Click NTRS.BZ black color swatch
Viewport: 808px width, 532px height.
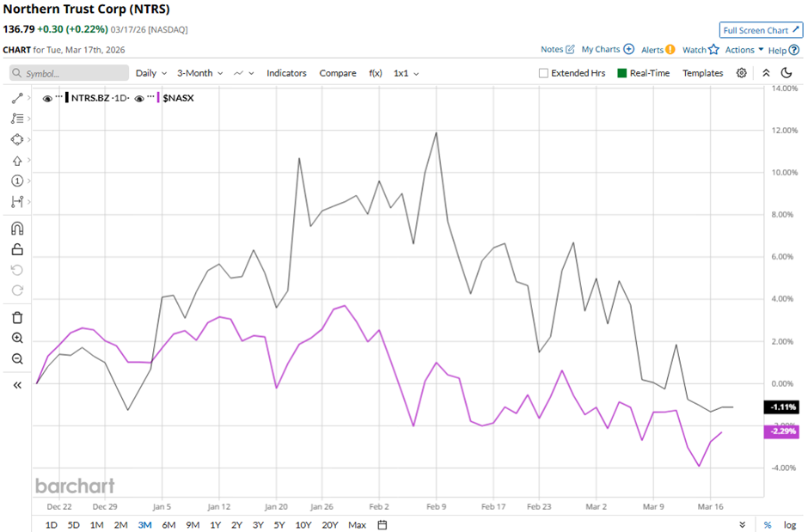pyautogui.click(x=67, y=98)
